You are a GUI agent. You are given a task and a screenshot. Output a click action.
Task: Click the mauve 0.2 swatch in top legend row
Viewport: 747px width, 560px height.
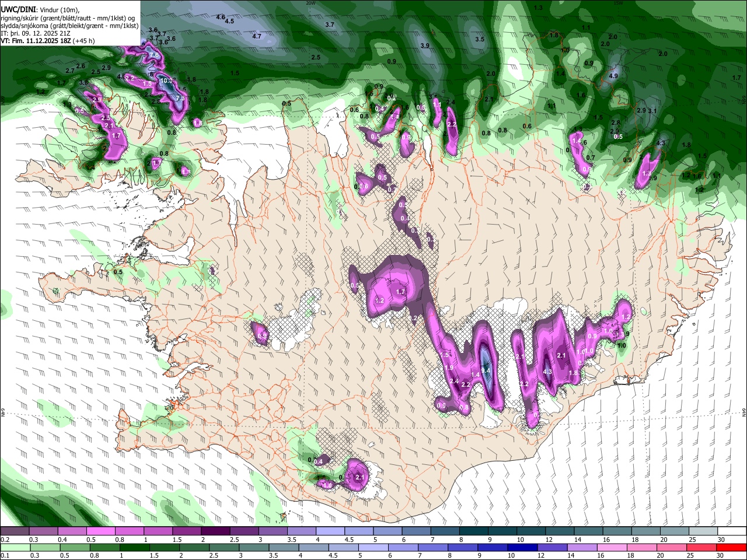coord(14,531)
